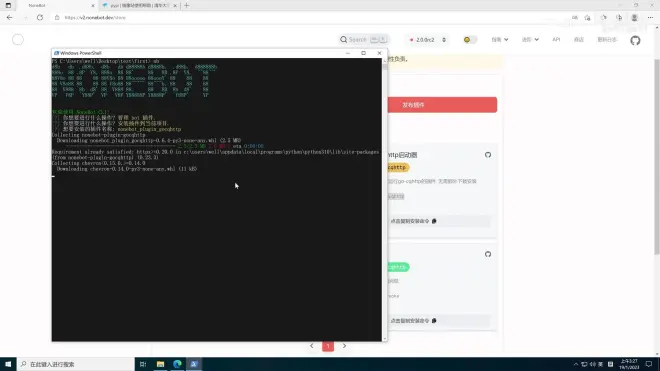Click the red publish plugin button
The image size is (660, 371).
(442, 105)
